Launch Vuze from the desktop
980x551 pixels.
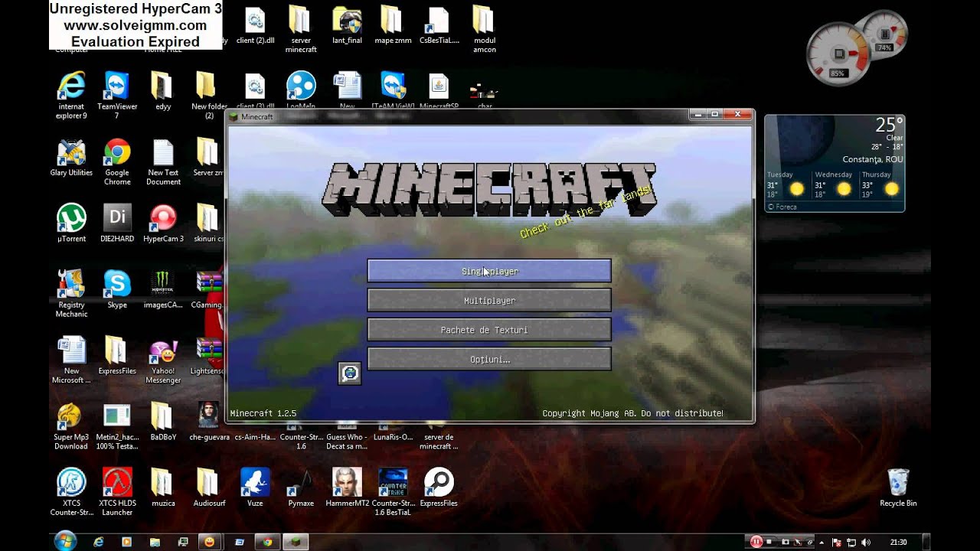[255, 487]
